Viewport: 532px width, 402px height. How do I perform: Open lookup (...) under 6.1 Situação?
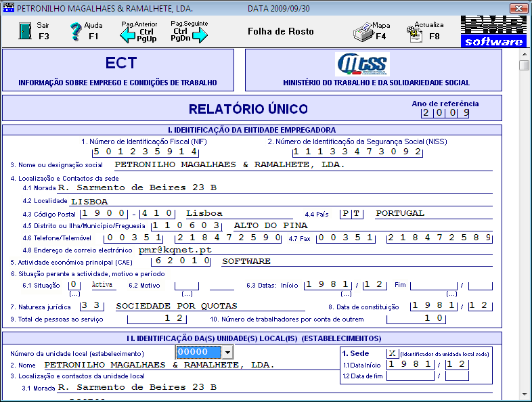pyautogui.click(x=74, y=294)
